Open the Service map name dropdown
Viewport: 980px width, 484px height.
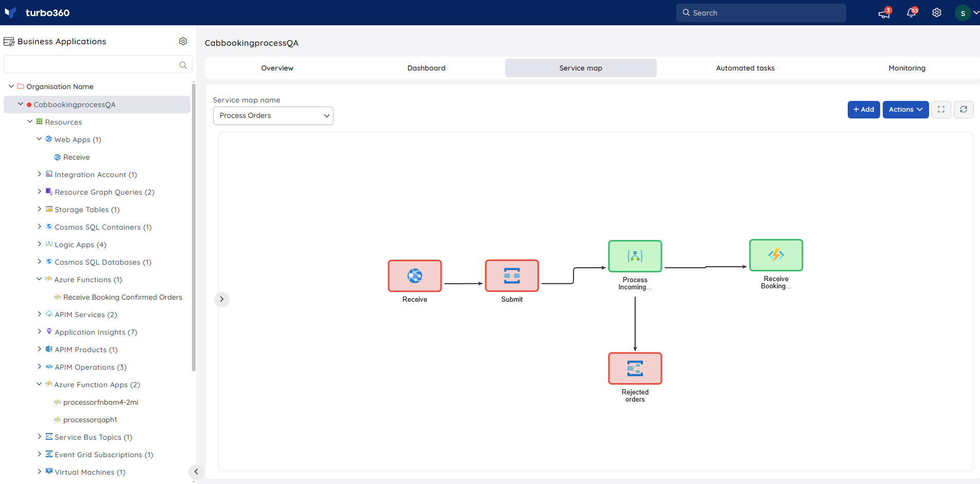(x=273, y=116)
